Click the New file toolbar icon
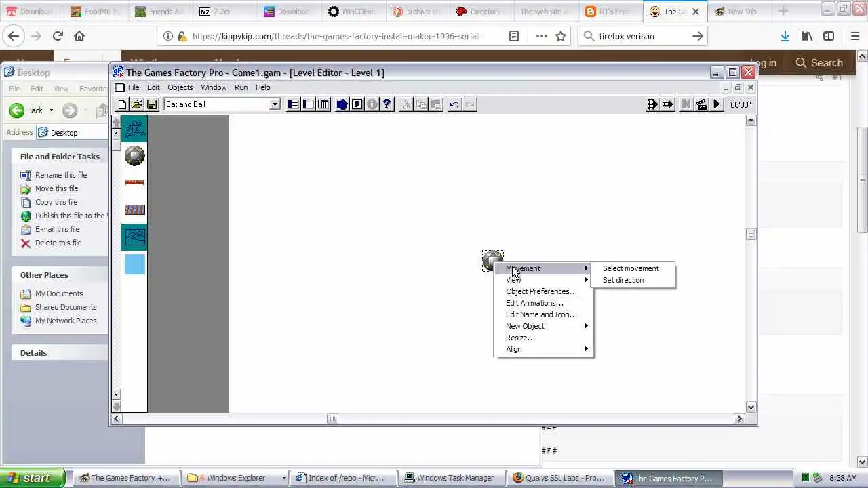 coord(122,104)
